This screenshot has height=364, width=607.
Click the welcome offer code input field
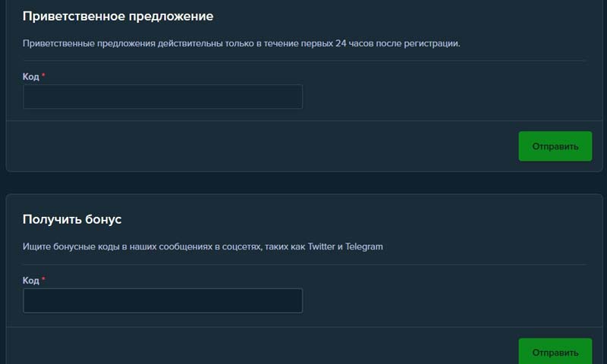[x=162, y=96]
